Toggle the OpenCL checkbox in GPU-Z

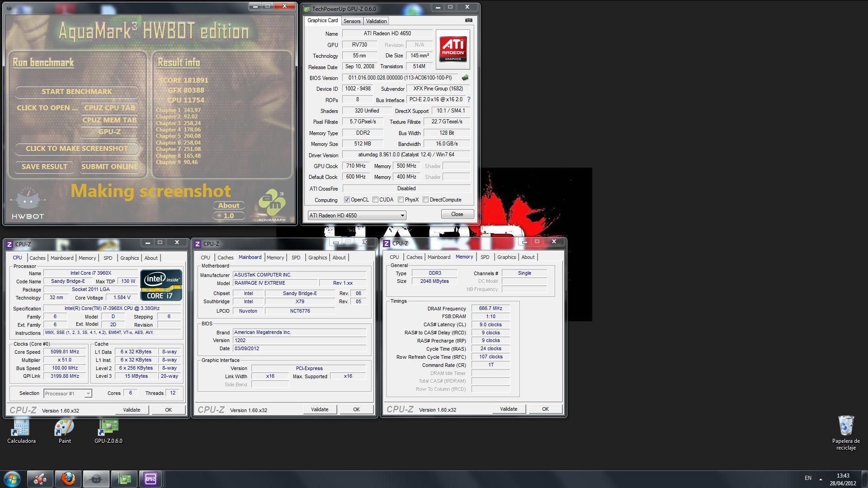tap(347, 200)
